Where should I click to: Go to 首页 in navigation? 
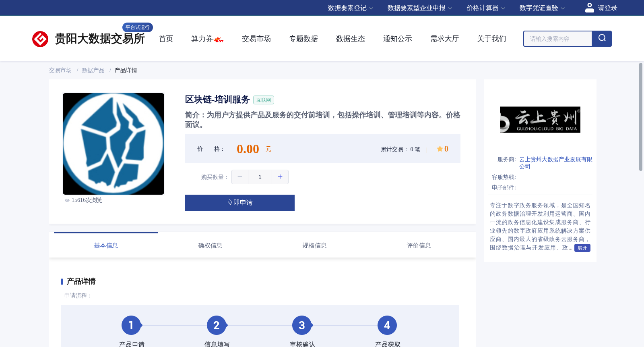pos(166,39)
